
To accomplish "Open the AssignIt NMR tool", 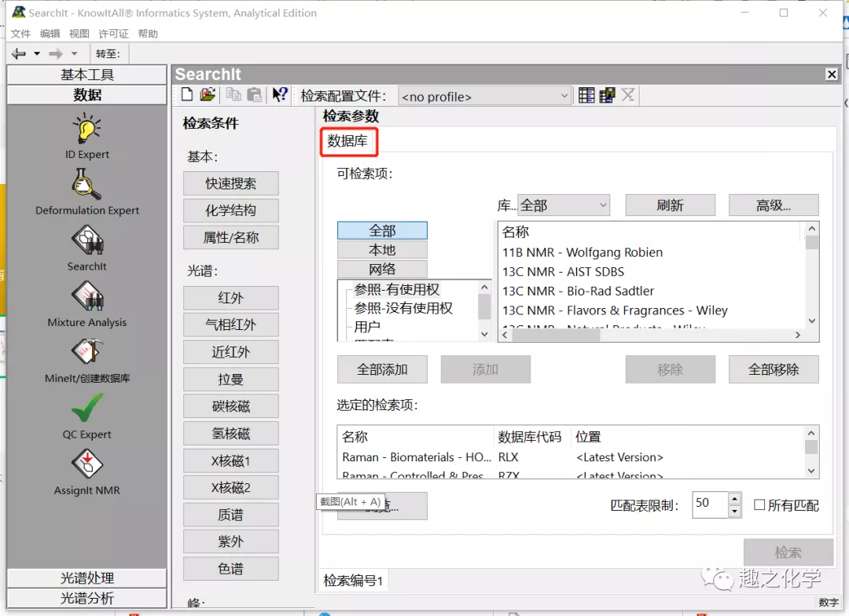I will point(86,471).
